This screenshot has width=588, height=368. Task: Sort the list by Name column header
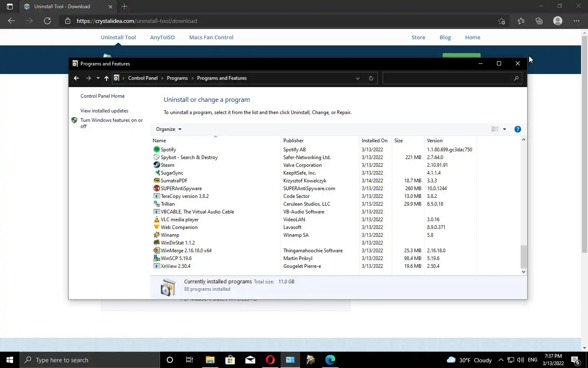[216, 140]
